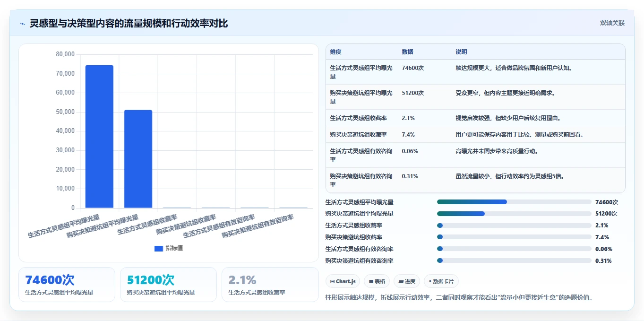644x321 pixels.
Task: Open the 74600次 data card
Action: [67, 285]
